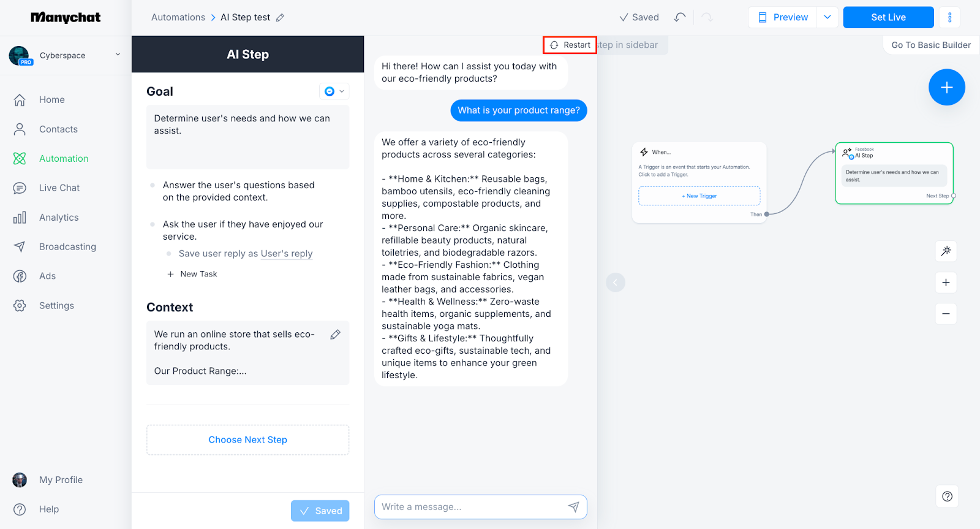Collapse the sidebar with the left chevron
Image resolution: width=980 pixels, height=529 pixels.
[615, 283]
